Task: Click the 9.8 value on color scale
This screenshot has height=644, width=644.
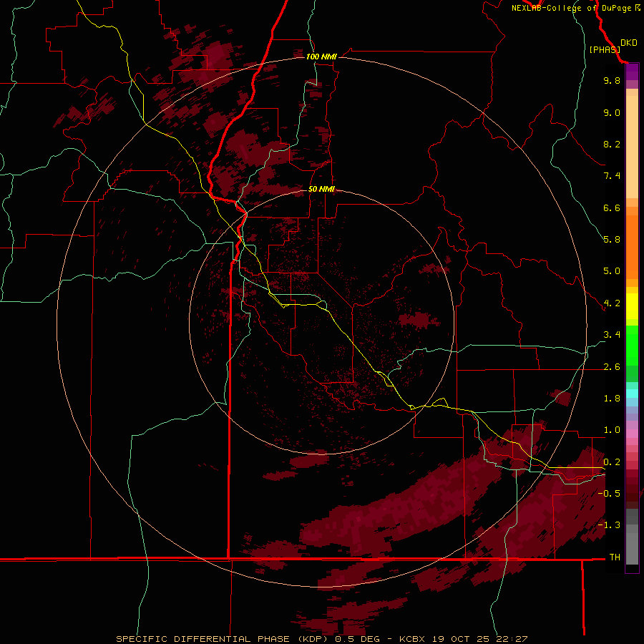Action: pyautogui.click(x=612, y=80)
